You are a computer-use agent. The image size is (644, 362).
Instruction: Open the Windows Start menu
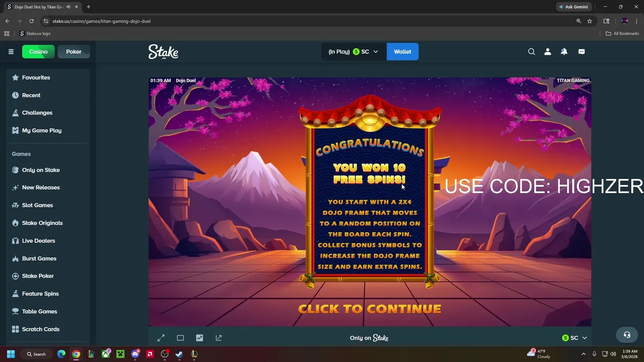[x=11, y=354]
